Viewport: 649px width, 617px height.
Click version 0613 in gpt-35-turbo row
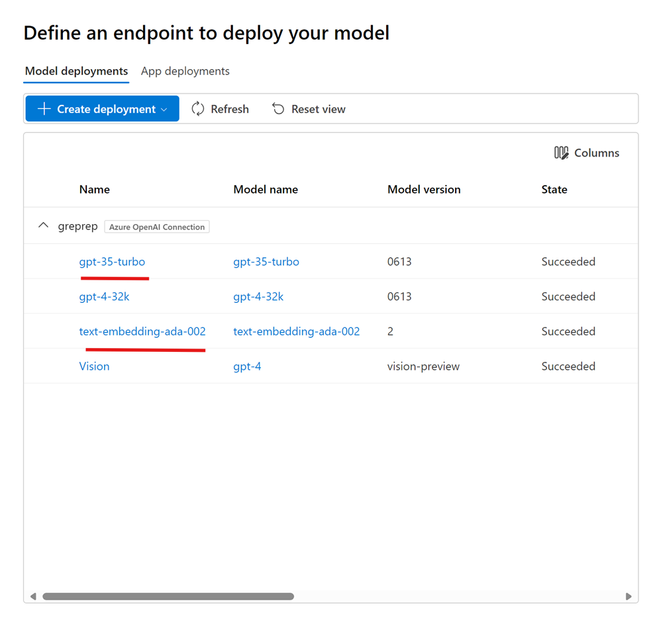pyautogui.click(x=399, y=262)
